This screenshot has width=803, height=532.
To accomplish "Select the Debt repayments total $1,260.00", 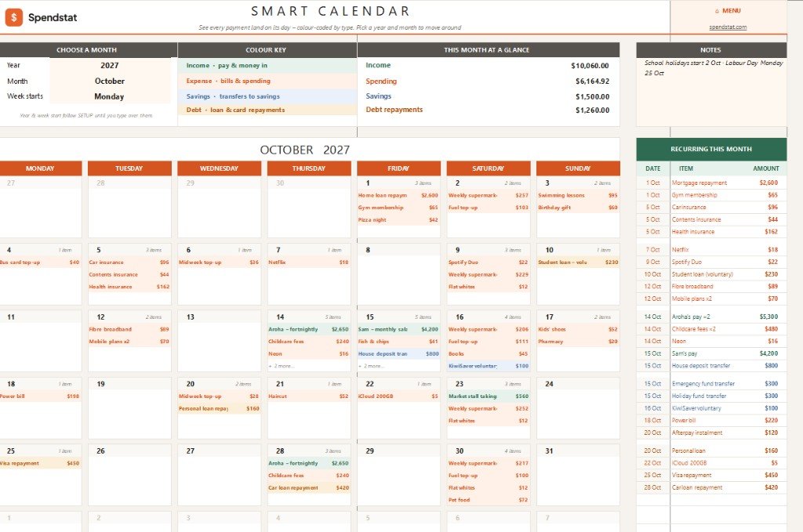I will pos(592,110).
